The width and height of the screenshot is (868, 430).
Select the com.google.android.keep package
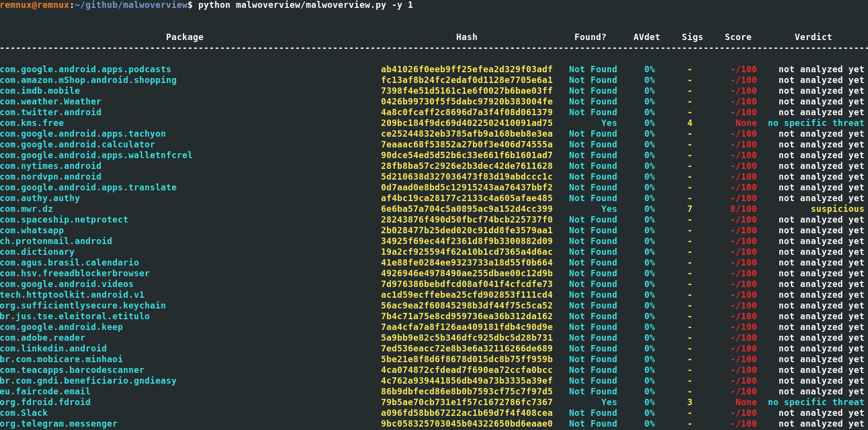(x=62, y=327)
